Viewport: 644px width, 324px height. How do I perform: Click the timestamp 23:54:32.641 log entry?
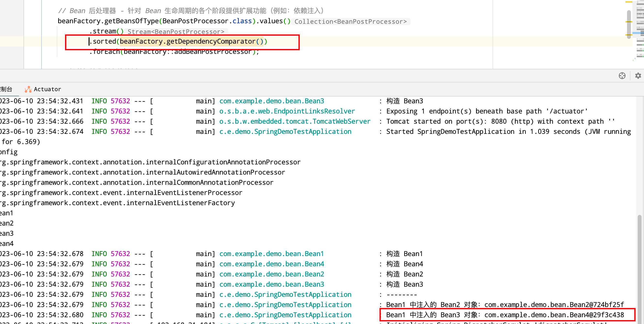point(60,111)
